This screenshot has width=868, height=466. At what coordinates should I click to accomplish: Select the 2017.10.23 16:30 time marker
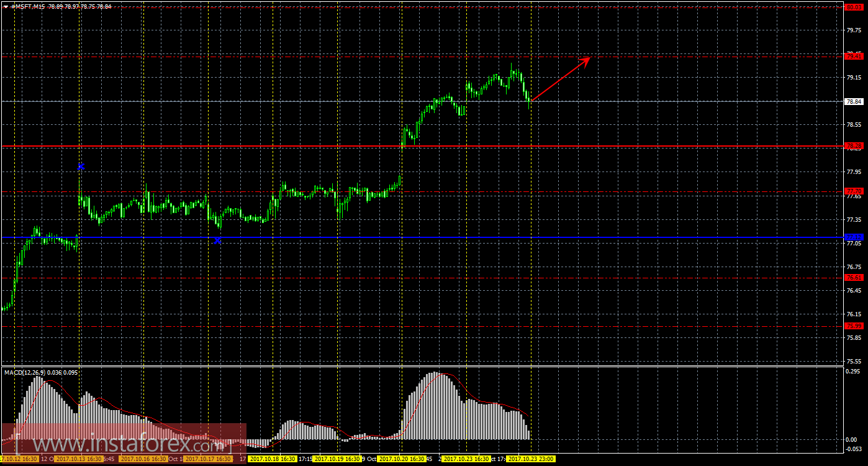(466, 459)
